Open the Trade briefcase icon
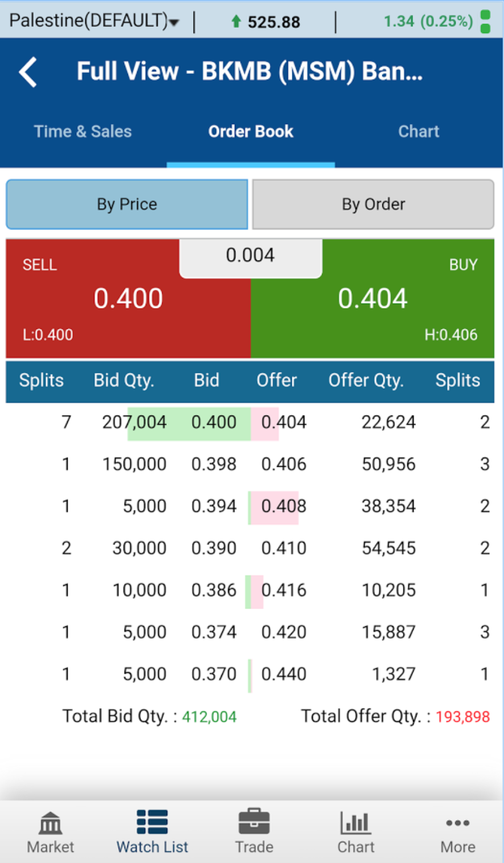 (254, 822)
